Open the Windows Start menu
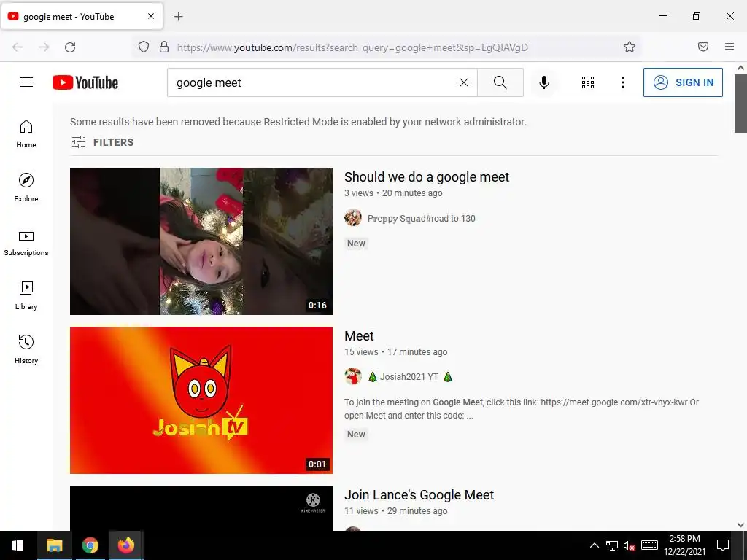 18,545
